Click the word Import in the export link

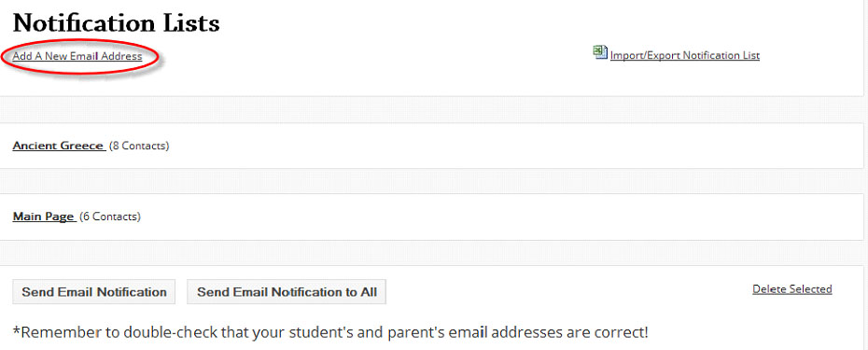(624, 55)
